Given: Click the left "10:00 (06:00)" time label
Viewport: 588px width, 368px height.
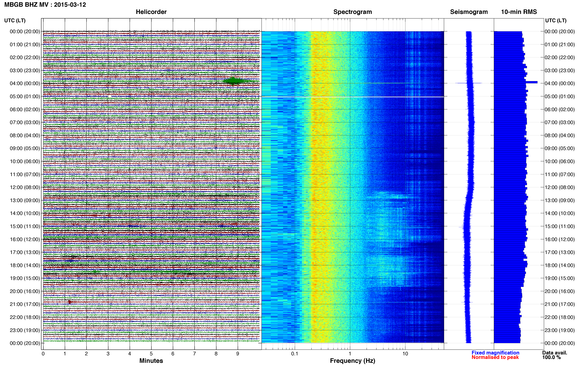Looking at the screenshot, I should click(25, 161).
